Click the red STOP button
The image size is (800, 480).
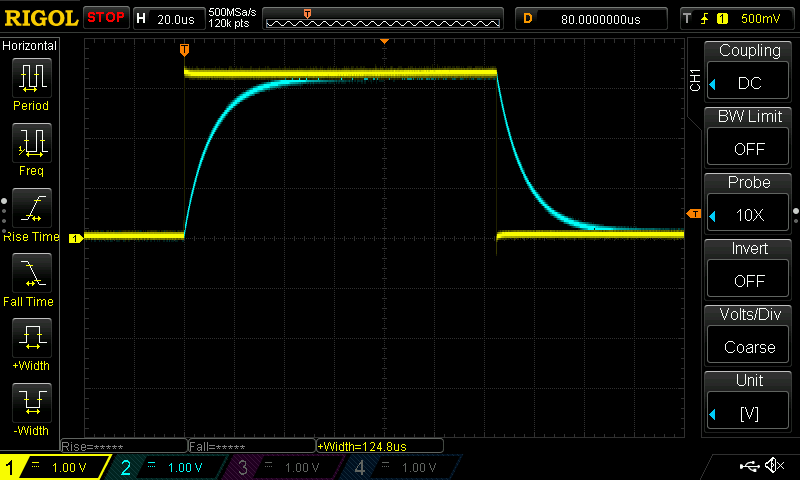point(106,17)
